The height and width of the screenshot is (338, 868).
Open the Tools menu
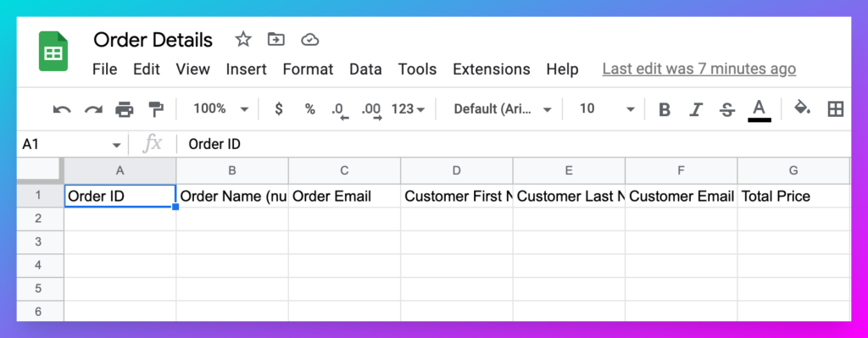coord(417,69)
